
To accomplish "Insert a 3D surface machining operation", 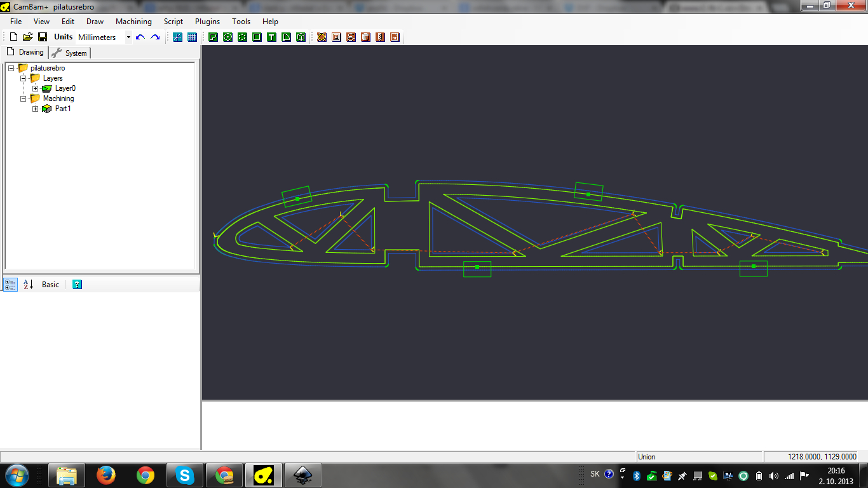I will pos(365,37).
